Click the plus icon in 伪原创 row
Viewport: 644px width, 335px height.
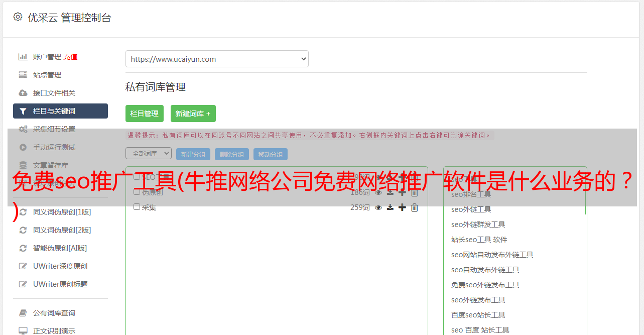tap(402, 192)
